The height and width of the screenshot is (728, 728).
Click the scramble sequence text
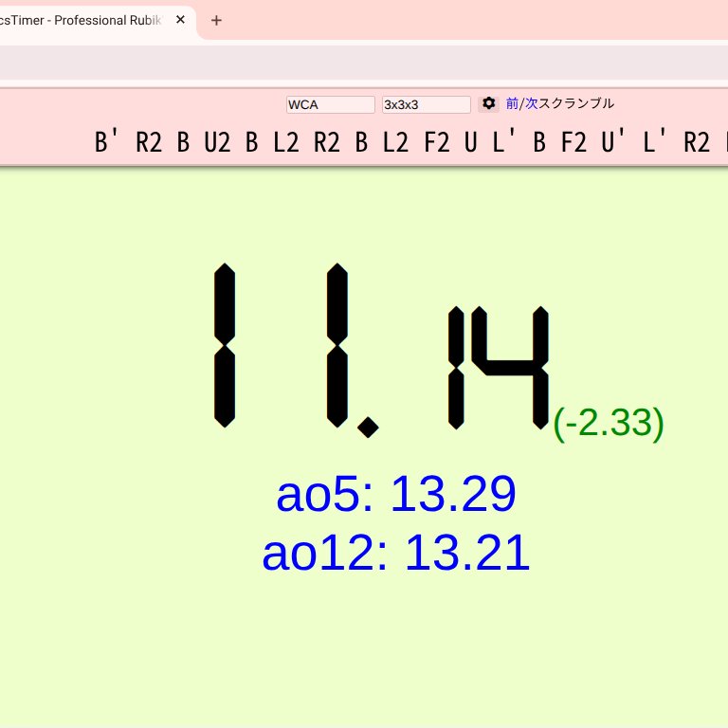point(410,141)
